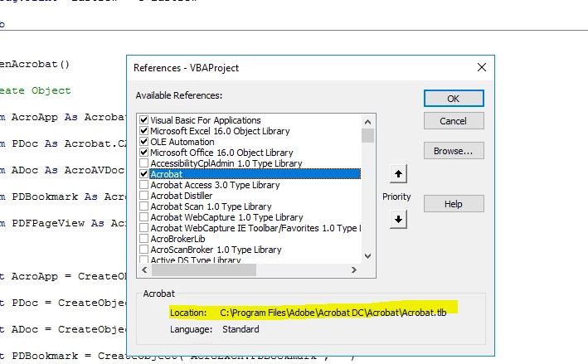Click the vertical scrollbar thumb in list

tap(368, 136)
